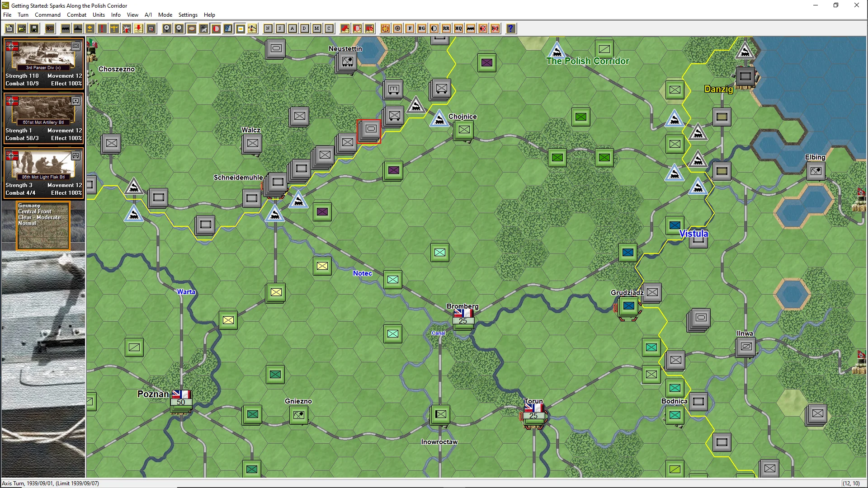Image resolution: width=868 pixels, height=488 pixels.
Task: Select the 88th Mot Light Flak Btl card
Action: [x=43, y=173]
